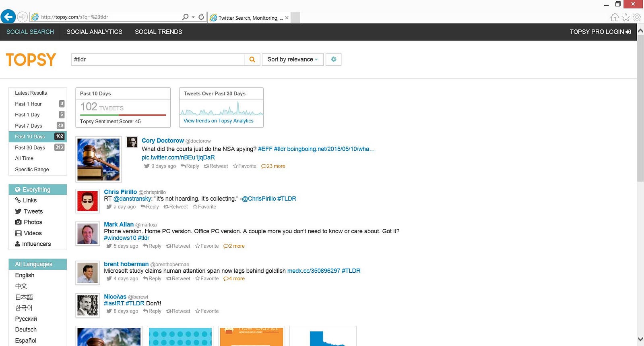Image resolution: width=644 pixels, height=346 pixels.
Task: Retweet Mark Allan's tweet
Action: [178, 246]
